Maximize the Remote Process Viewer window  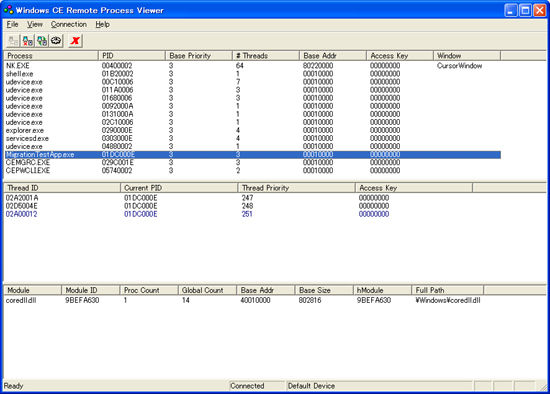[x=525, y=10]
